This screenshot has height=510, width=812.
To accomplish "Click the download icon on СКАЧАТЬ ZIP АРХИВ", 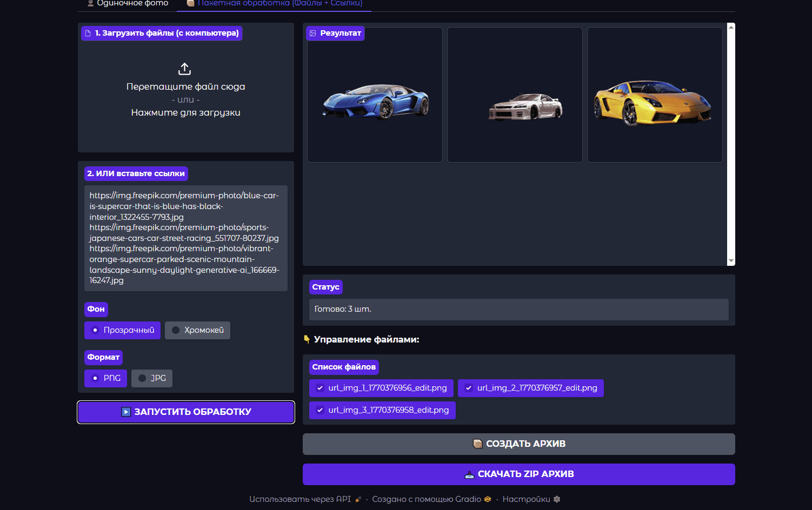I will coord(469,474).
